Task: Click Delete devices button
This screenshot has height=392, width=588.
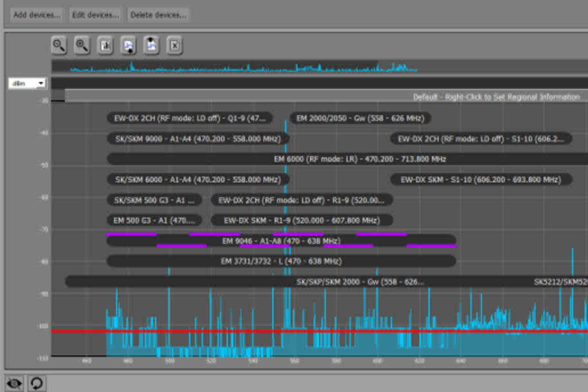Action: 158,15
